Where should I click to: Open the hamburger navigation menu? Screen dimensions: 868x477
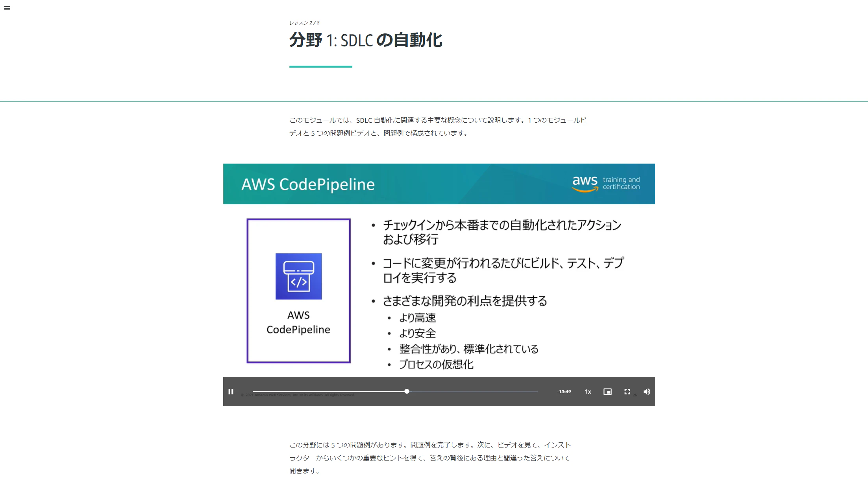click(7, 8)
